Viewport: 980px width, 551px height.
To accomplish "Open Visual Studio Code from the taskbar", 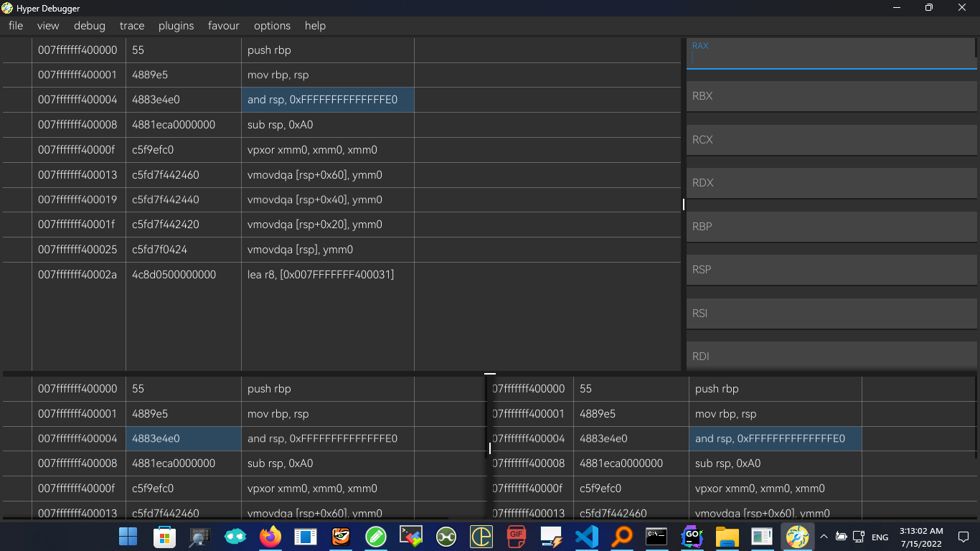I will pyautogui.click(x=586, y=536).
